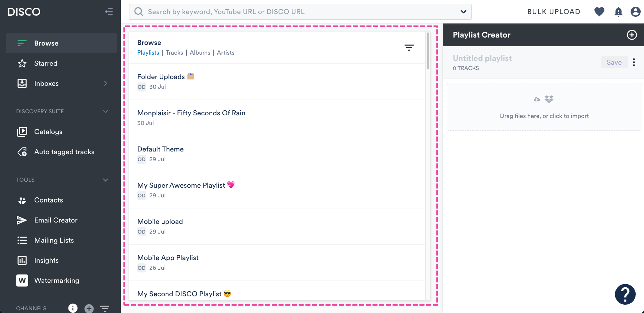The image size is (644, 313).
Task: Click the Channels section label
Action: coord(31,308)
